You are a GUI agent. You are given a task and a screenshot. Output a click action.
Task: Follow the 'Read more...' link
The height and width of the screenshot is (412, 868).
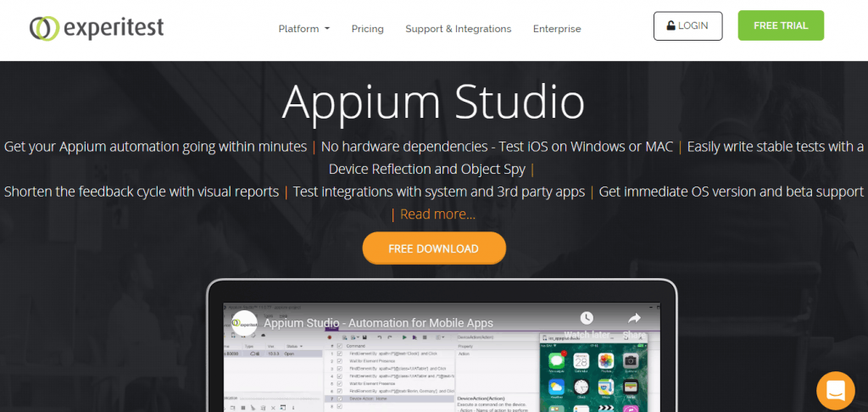437,214
